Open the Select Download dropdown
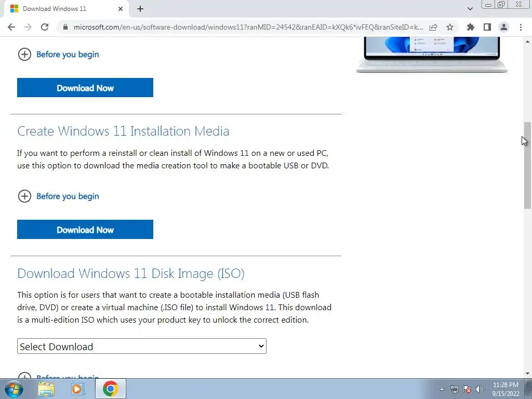This screenshot has width=532, height=399. (142, 346)
